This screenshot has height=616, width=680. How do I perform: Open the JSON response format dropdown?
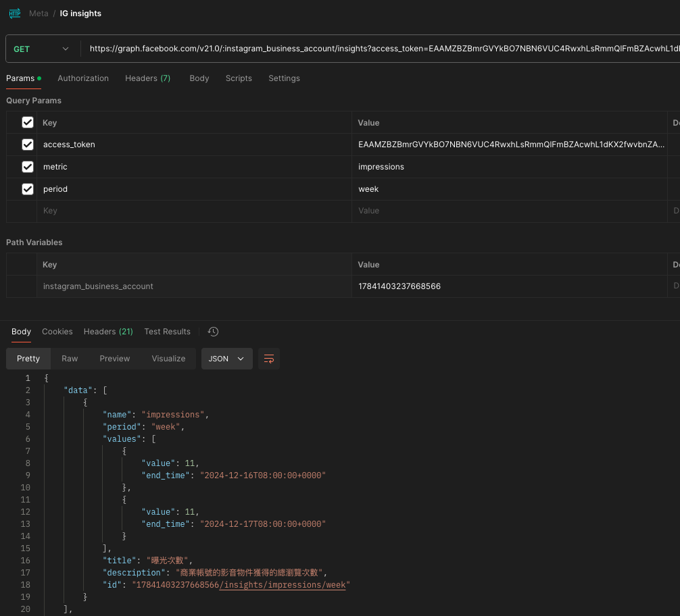coord(226,359)
